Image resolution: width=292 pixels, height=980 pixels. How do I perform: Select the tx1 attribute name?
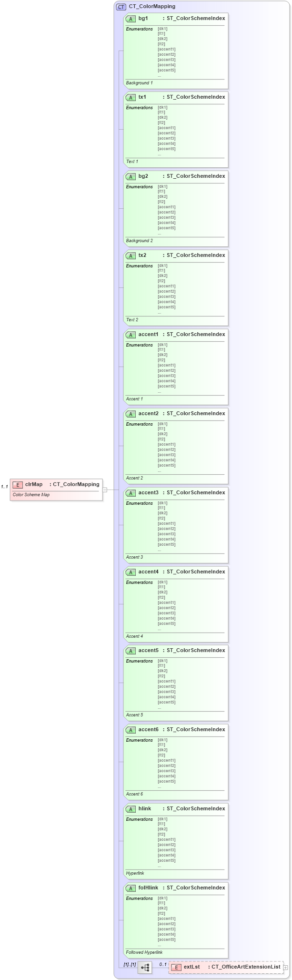coord(142,97)
